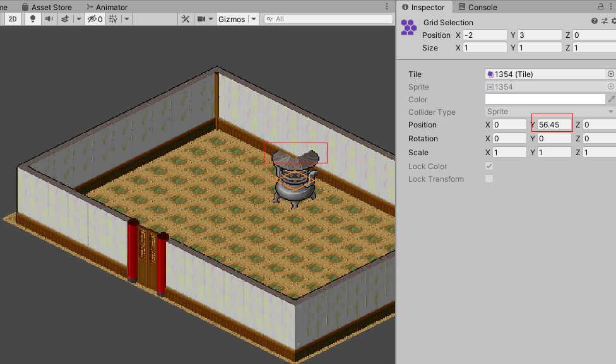This screenshot has width=616, height=364.
Task: Switch to 2D view mode
Action: click(13, 19)
